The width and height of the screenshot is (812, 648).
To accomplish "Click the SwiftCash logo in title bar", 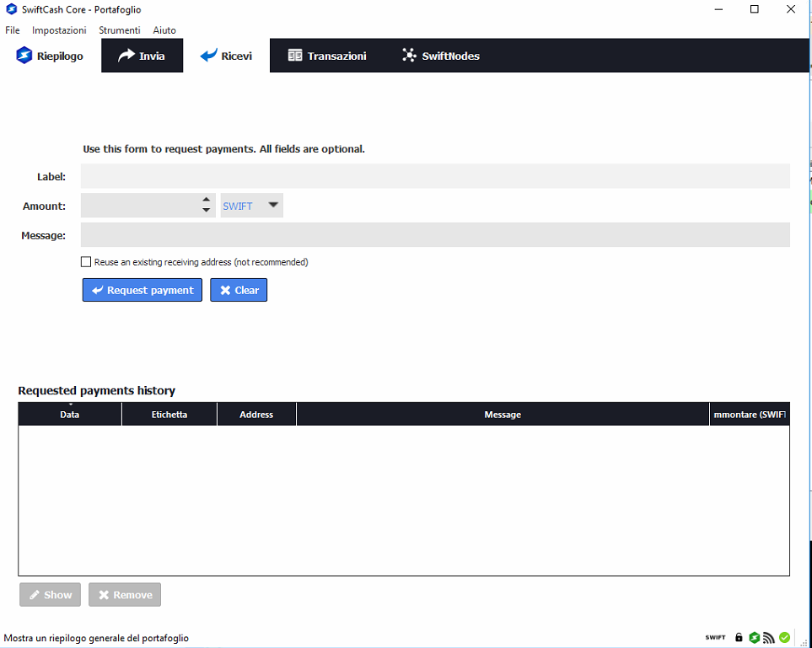I will click(x=12, y=9).
